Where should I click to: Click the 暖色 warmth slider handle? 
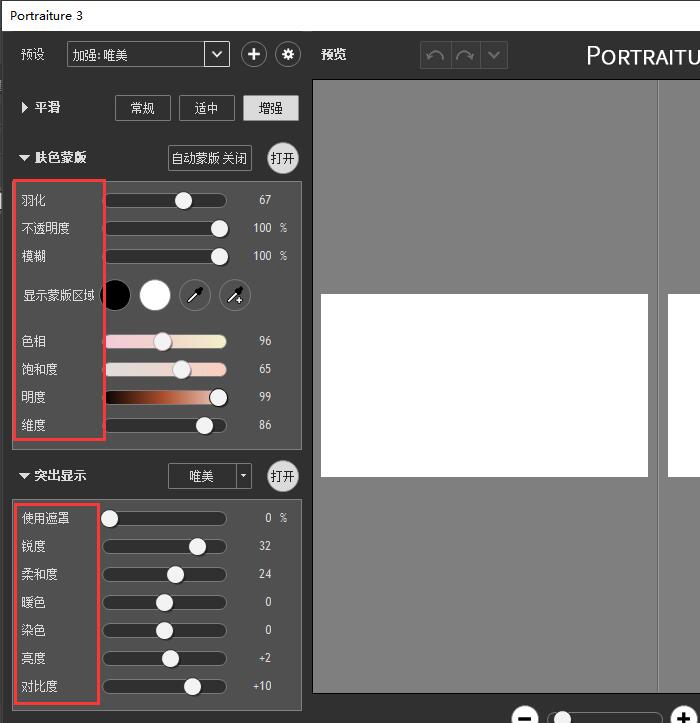tap(164, 603)
